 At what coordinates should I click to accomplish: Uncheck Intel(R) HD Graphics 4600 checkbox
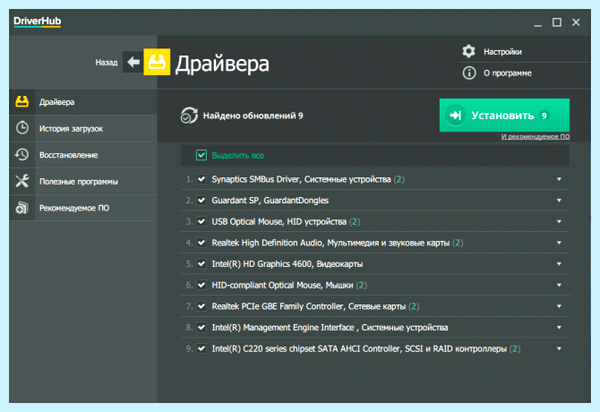click(201, 264)
